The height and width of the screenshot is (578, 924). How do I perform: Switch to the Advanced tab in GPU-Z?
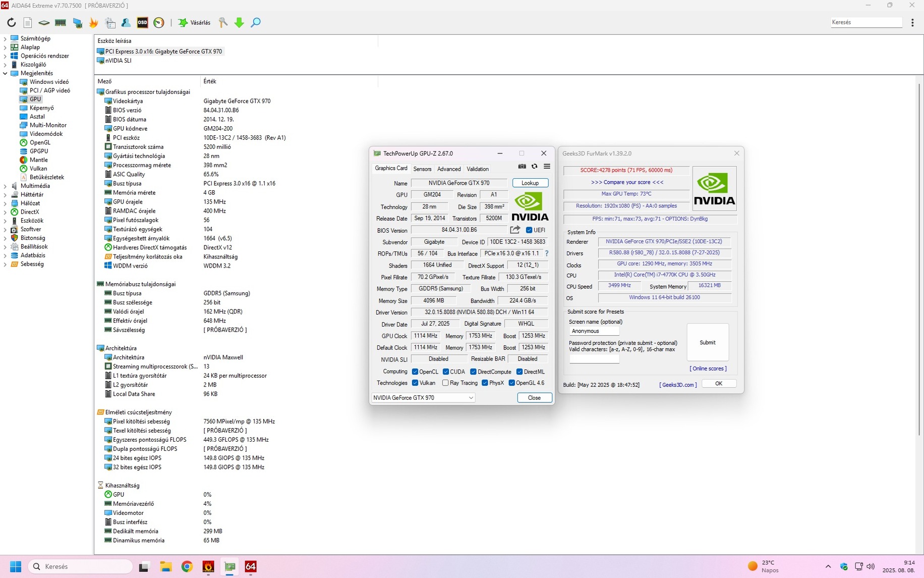(449, 169)
